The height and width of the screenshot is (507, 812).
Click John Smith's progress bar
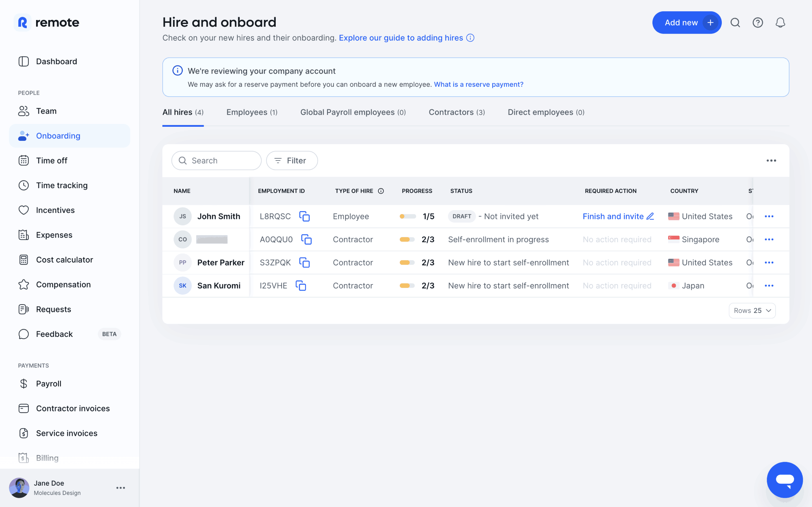click(x=407, y=216)
